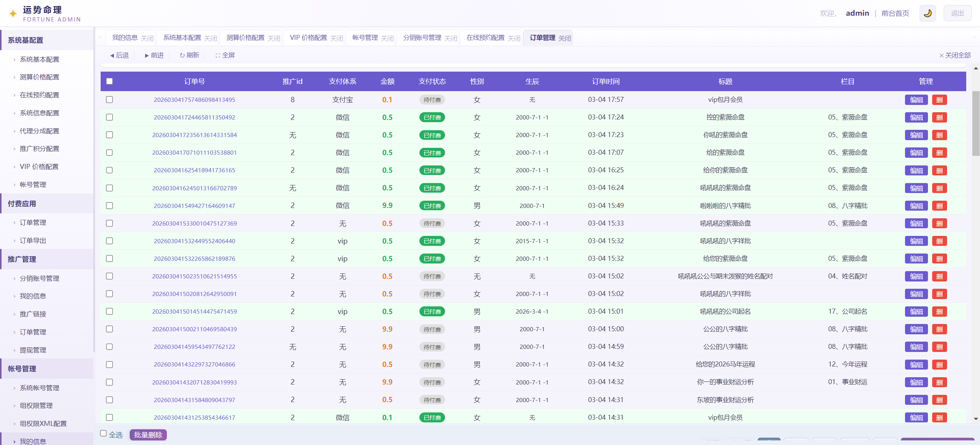Screen dimensions: 980x445
Task: Close the 在线预约配置 tab
Action: [x=514, y=38]
